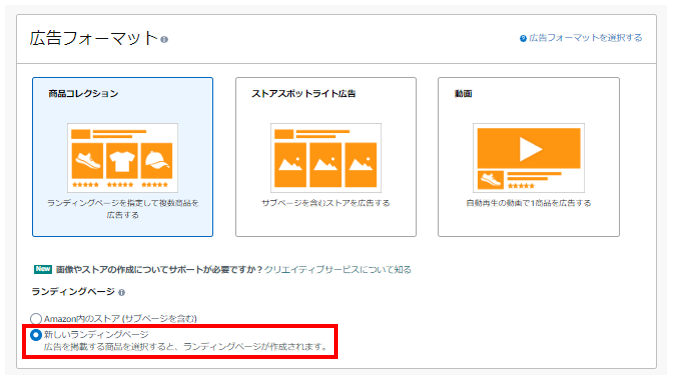
Task: Click the question mark icon before 広告フォーマットを選択する
Action: click(523, 38)
